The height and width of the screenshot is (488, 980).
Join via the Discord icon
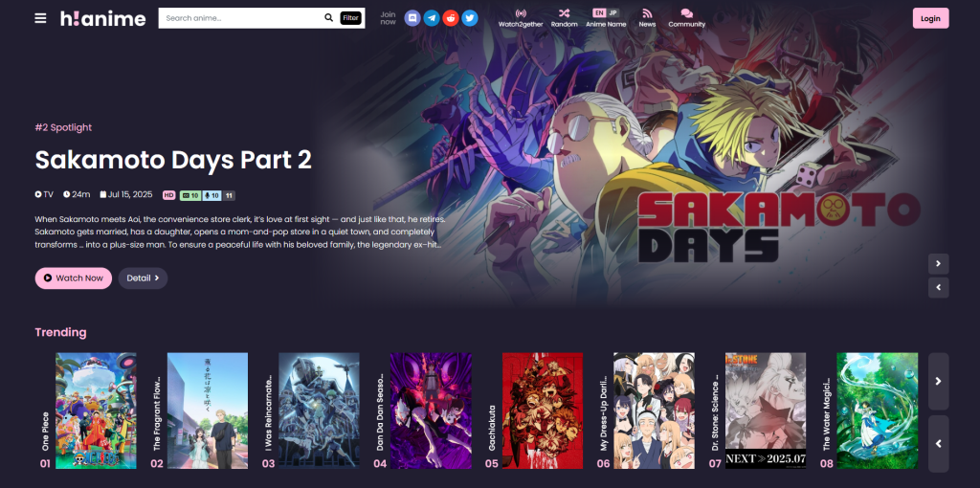(412, 18)
